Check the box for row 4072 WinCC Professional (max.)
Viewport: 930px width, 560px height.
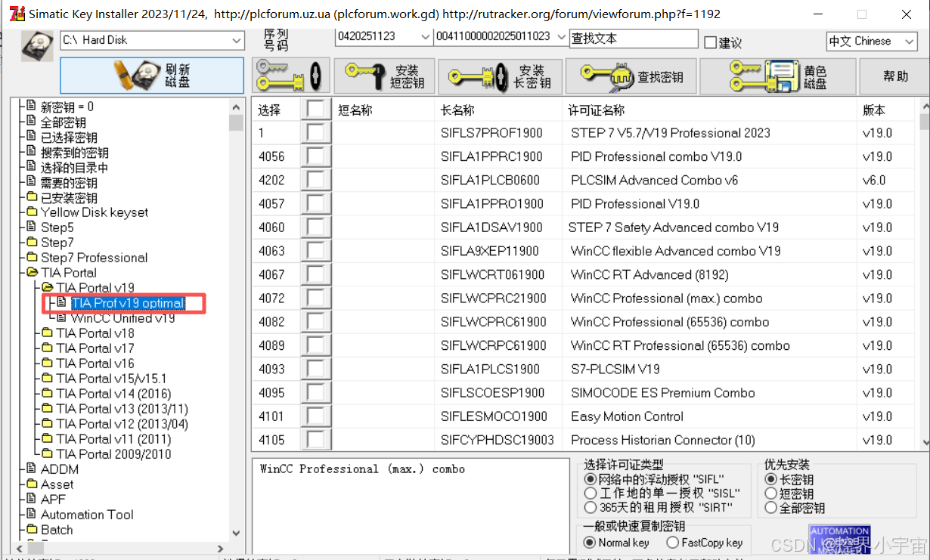click(x=316, y=298)
